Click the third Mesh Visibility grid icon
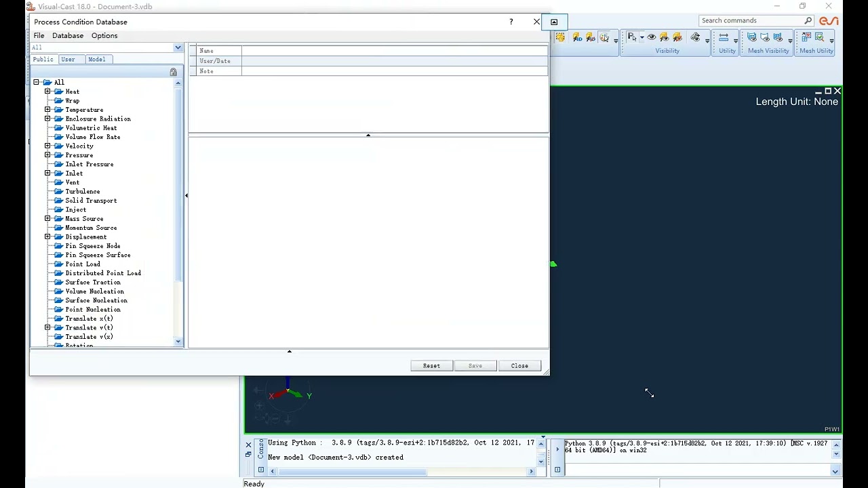This screenshot has height=488, width=868. click(778, 37)
